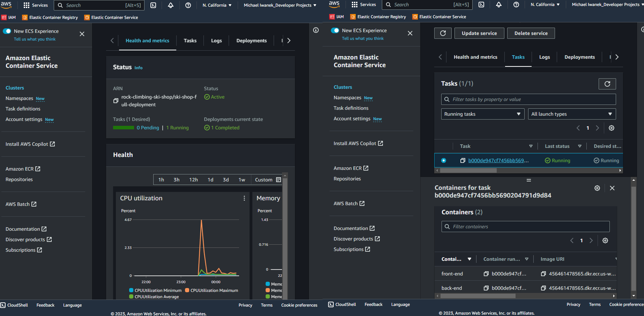Click Delete service button
This screenshot has height=316, width=644.
(x=531, y=33)
